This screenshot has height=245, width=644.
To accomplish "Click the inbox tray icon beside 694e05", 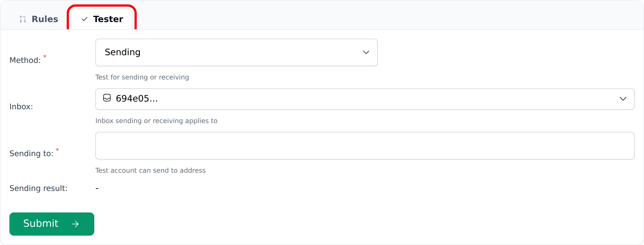I will coord(107,98).
